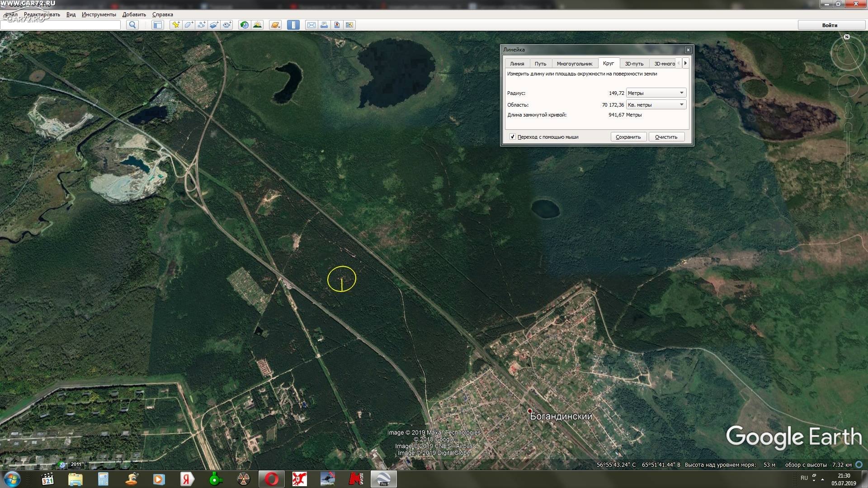This screenshot has height=488, width=868.
Task: Toggle sunlight across landscape icon
Action: (257, 25)
